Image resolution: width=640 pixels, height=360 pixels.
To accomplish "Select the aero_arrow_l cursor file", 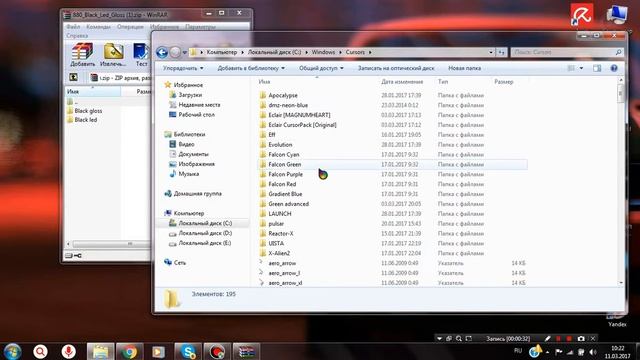I will pyautogui.click(x=284, y=273).
